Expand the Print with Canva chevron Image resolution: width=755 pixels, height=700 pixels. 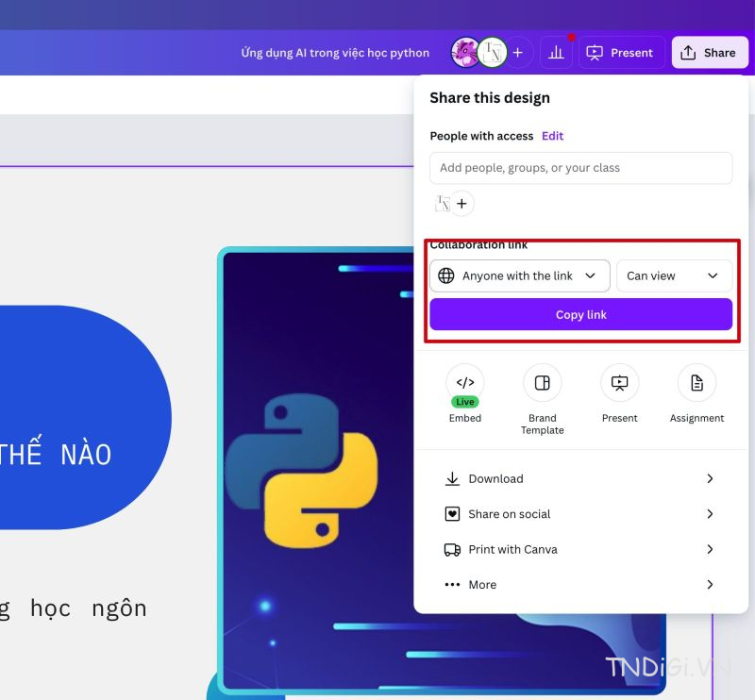[x=710, y=549]
